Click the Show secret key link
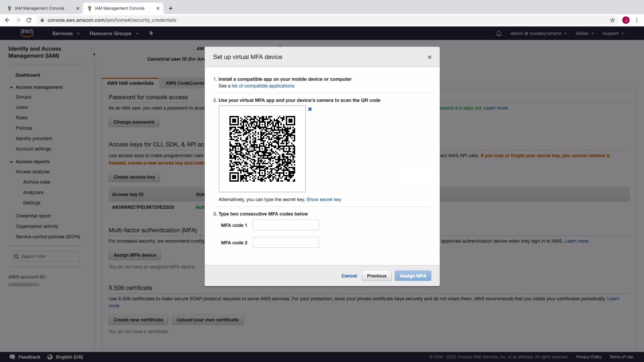This screenshot has width=644, height=362. [323, 199]
